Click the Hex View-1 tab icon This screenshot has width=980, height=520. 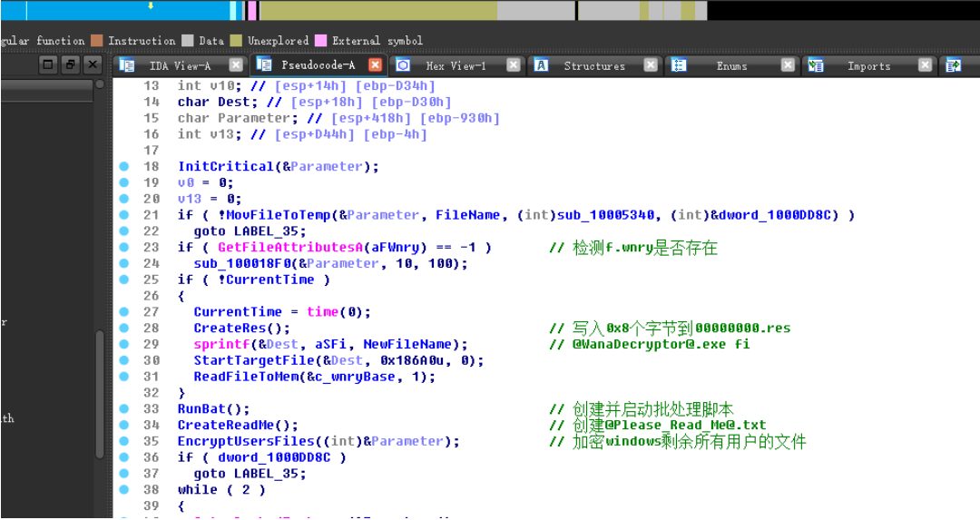403,65
